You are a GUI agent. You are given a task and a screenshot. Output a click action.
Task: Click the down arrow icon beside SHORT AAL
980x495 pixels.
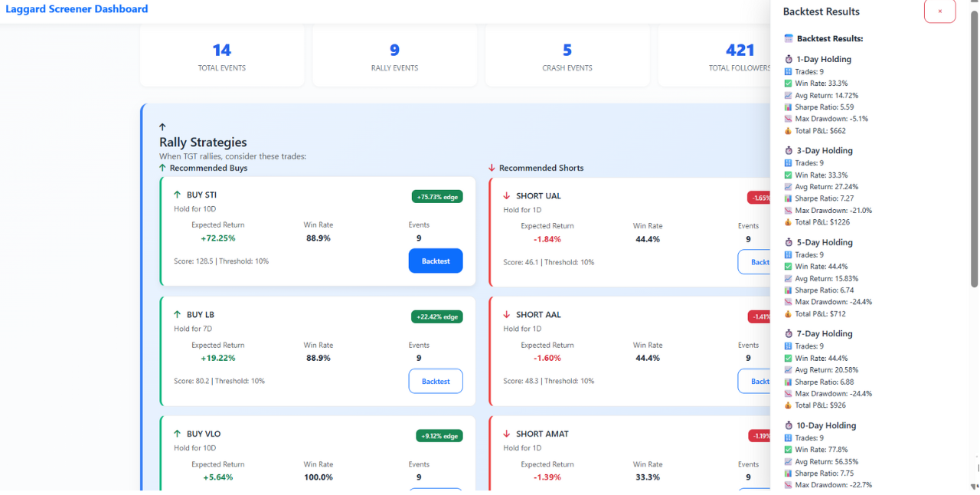pos(507,314)
